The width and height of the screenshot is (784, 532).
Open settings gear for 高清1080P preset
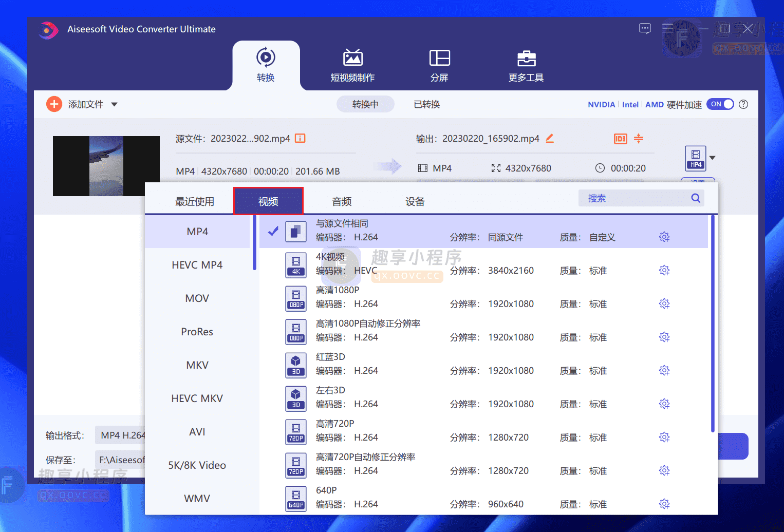[x=664, y=304]
